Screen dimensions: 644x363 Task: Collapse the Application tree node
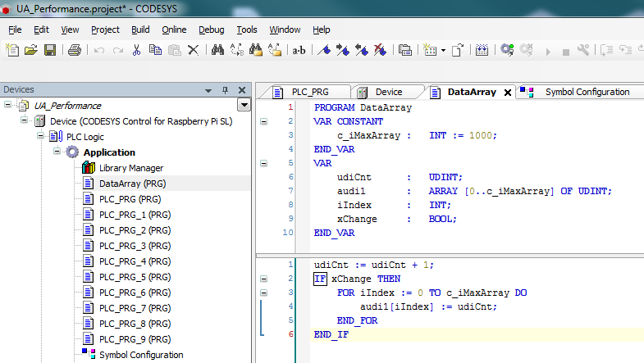pyautogui.click(x=58, y=152)
